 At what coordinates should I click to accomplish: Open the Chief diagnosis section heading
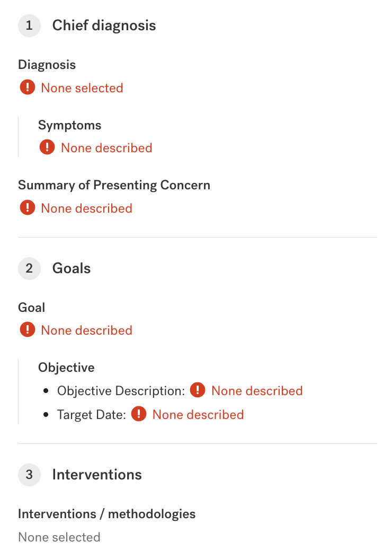(x=104, y=25)
